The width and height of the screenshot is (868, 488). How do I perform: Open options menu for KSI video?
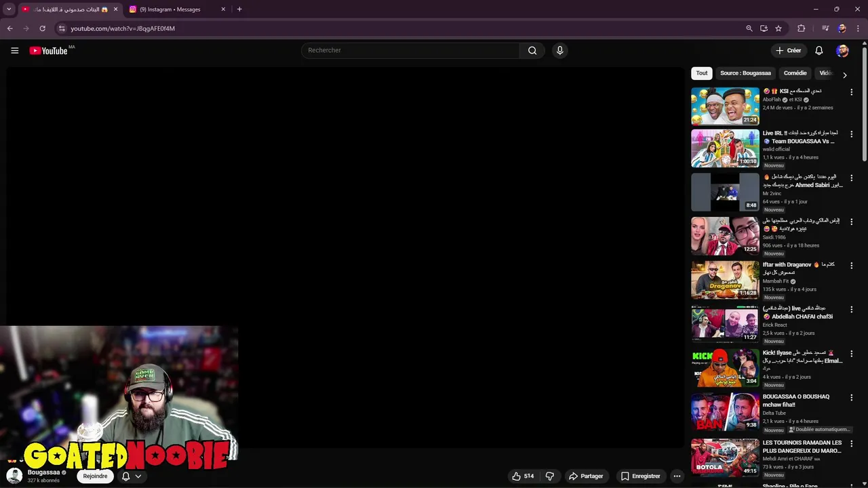point(851,91)
